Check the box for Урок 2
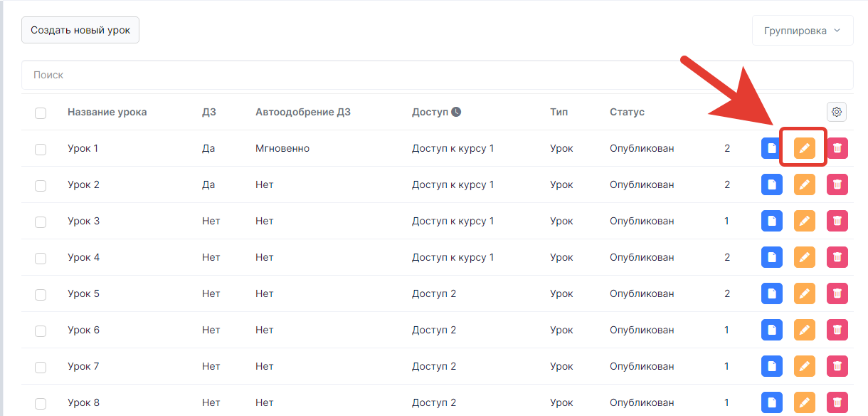The height and width of the screenshot is (416, 868). 41,185
